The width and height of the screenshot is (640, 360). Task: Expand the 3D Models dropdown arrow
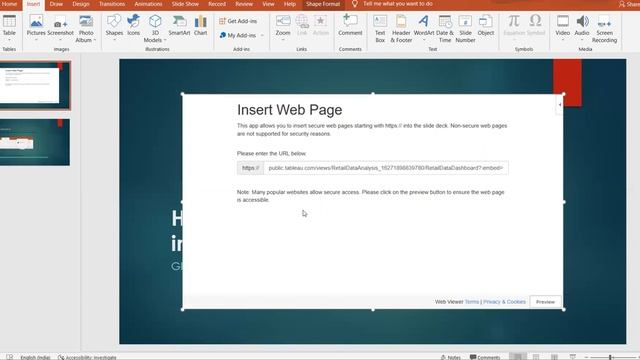coord(165,40)
